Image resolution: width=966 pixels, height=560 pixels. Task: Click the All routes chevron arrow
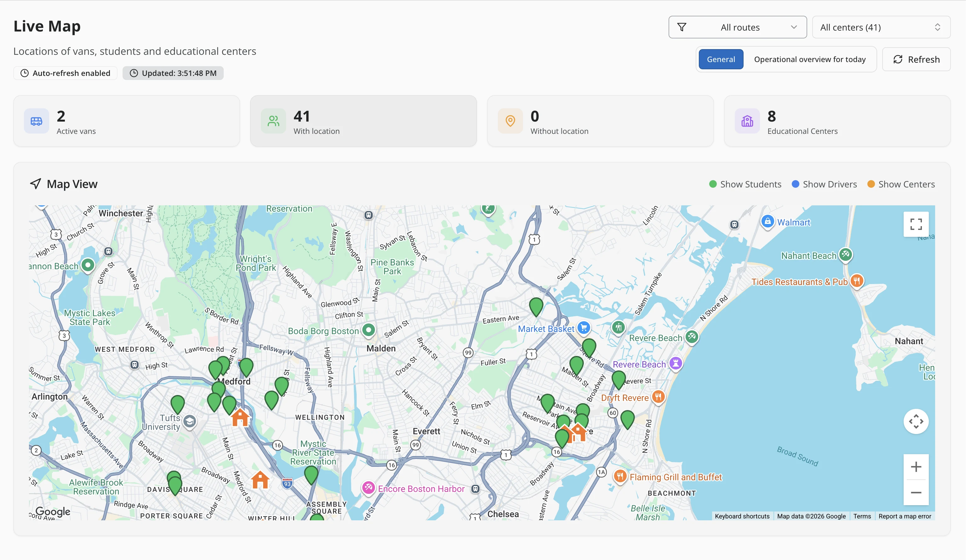[x=794, y=27]
